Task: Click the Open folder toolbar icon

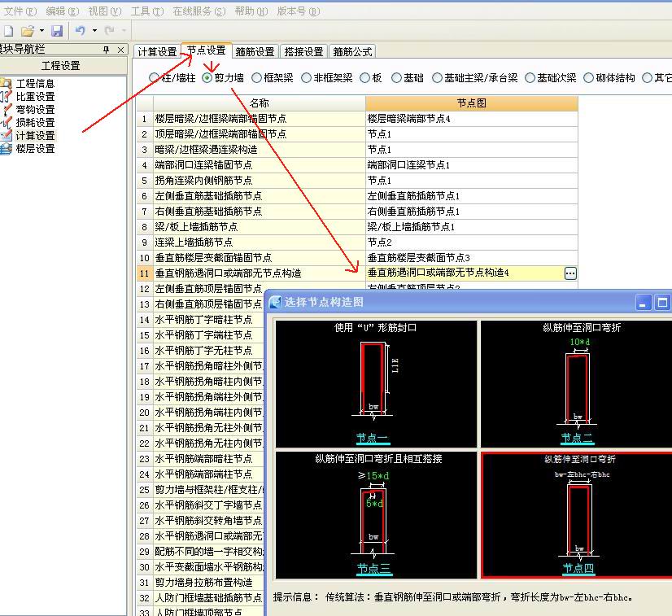Action: [28, 31]
